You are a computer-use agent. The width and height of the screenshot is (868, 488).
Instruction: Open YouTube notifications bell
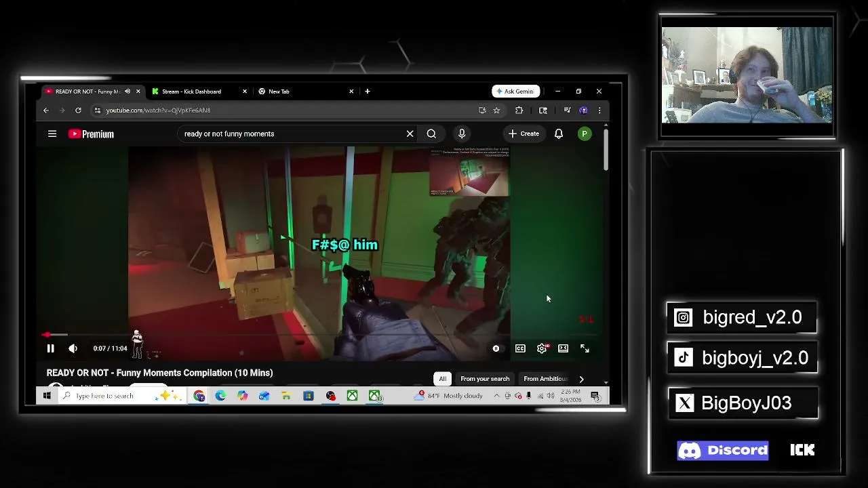coord(559,134)
